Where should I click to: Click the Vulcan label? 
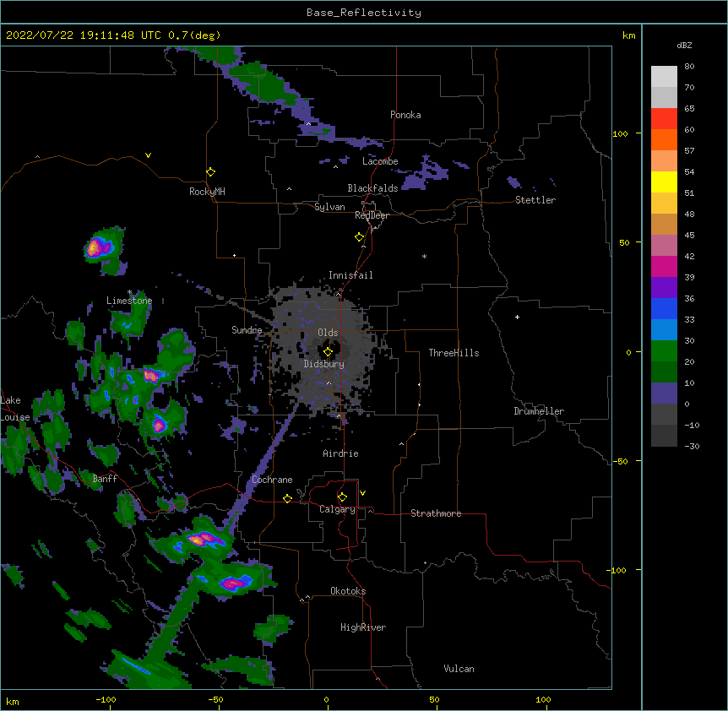(459, 669)
